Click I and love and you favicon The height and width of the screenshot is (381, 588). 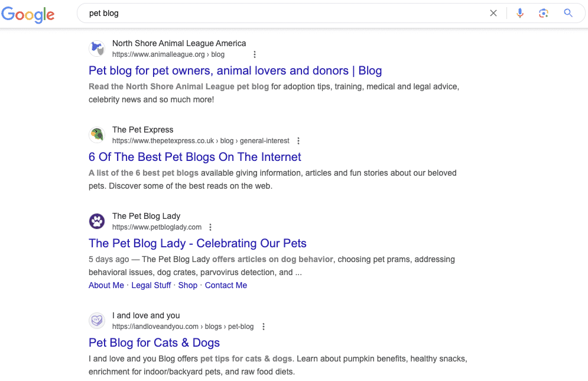pos(97,321)
